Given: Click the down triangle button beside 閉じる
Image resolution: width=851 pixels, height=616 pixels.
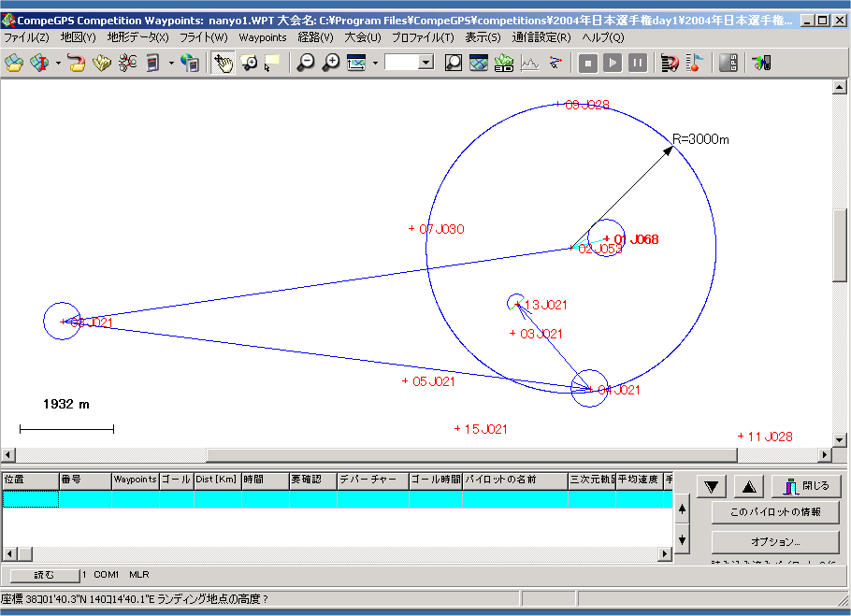Looking at the screenshot, I should pos(712,486).
